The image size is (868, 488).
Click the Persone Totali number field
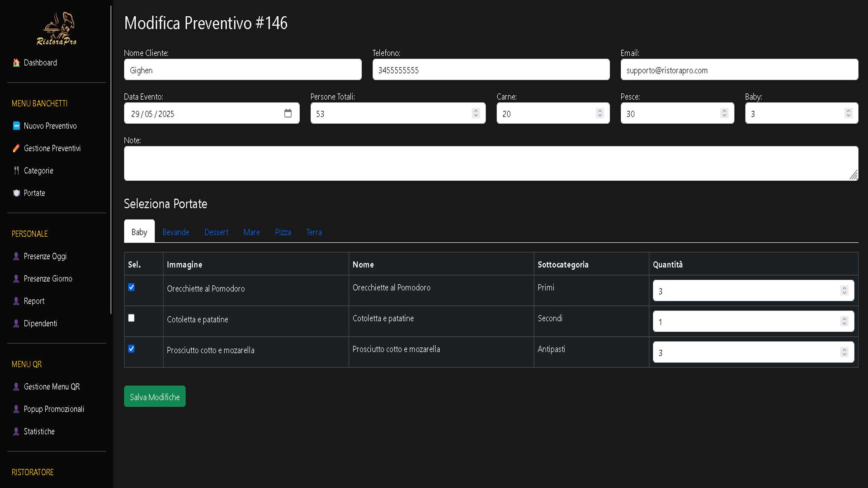pos(398,113)
